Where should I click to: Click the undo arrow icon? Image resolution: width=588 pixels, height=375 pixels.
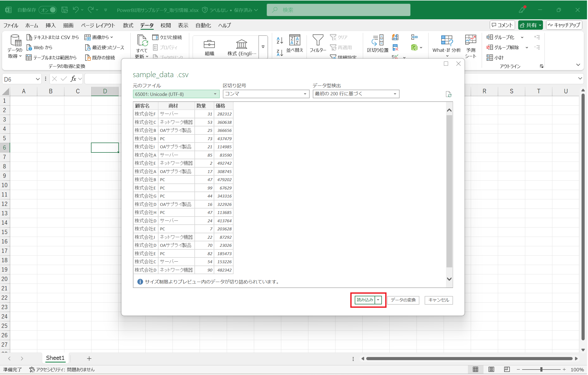pyautogui.click(x=76, y=10)
